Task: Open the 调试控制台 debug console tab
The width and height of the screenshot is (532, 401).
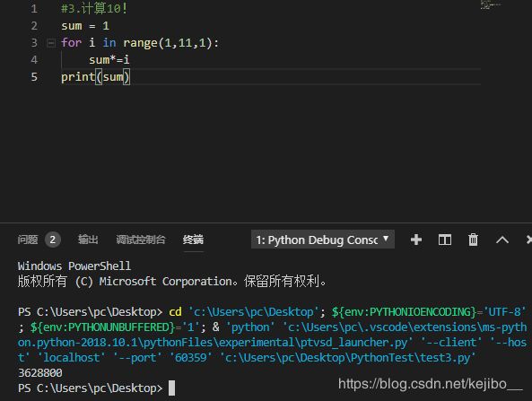Action: (x=141, y=240)
